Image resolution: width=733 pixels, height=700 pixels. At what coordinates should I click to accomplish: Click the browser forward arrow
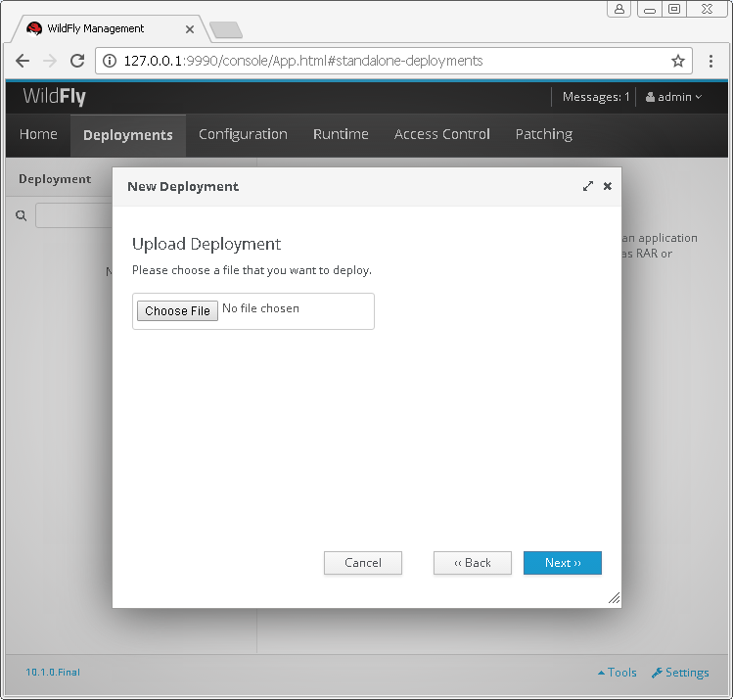[50, 61]
